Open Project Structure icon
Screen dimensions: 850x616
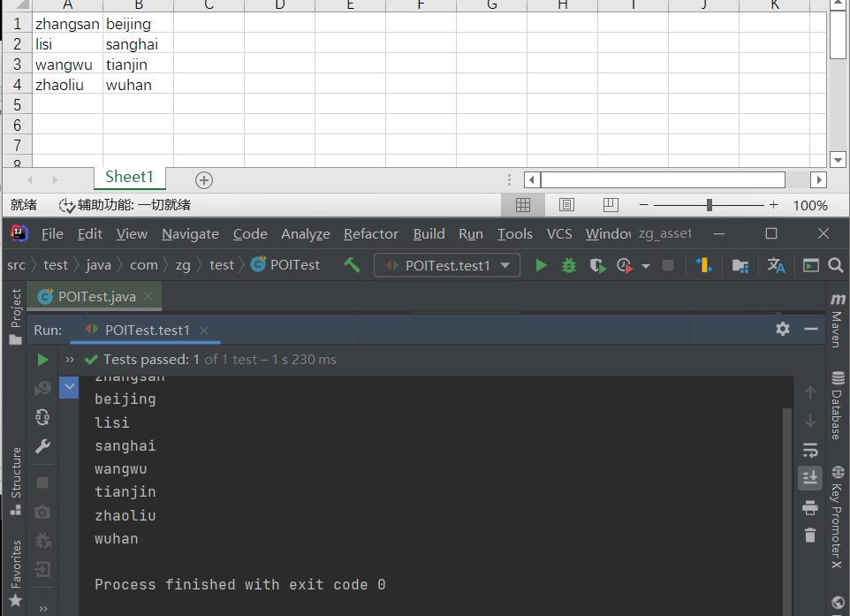pyautogui.click(x=740, y=266)
